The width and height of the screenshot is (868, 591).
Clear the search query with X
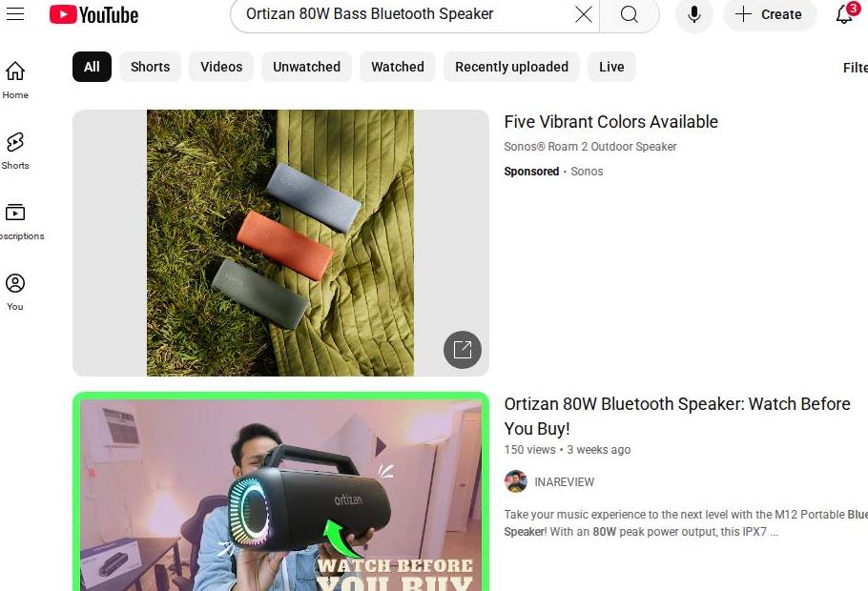pyautogui.click(x=584, y=14)
